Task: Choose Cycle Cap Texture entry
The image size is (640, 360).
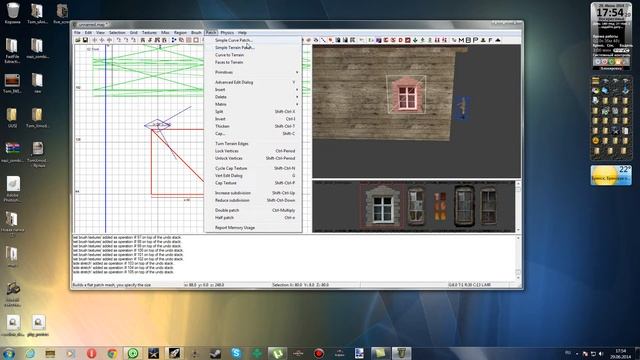Action: tap(253, 168)
